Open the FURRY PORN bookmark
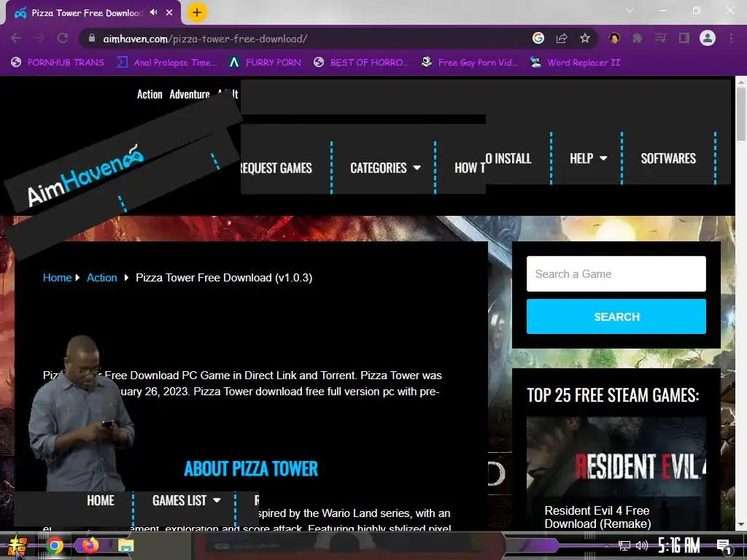Screen dimensions: 747x560 (265, 63)
